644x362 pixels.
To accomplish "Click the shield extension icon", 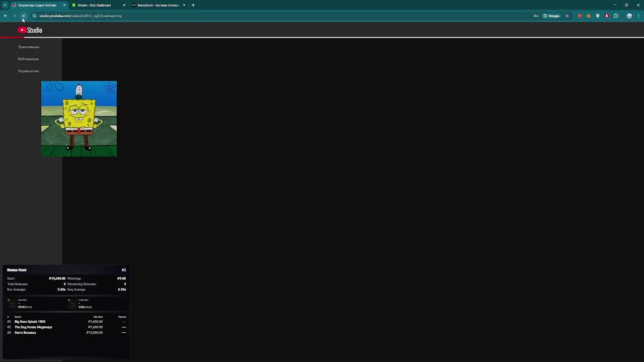I will 598,16.
